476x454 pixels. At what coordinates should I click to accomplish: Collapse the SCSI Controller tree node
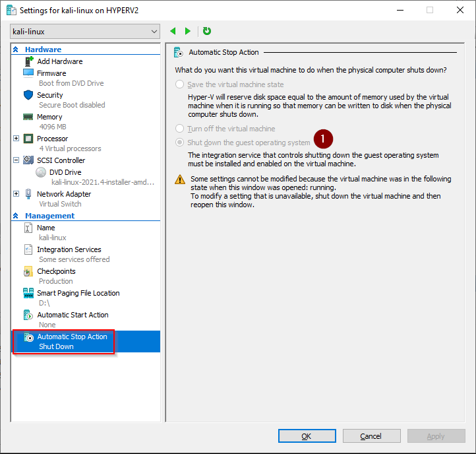coord(16,160)
